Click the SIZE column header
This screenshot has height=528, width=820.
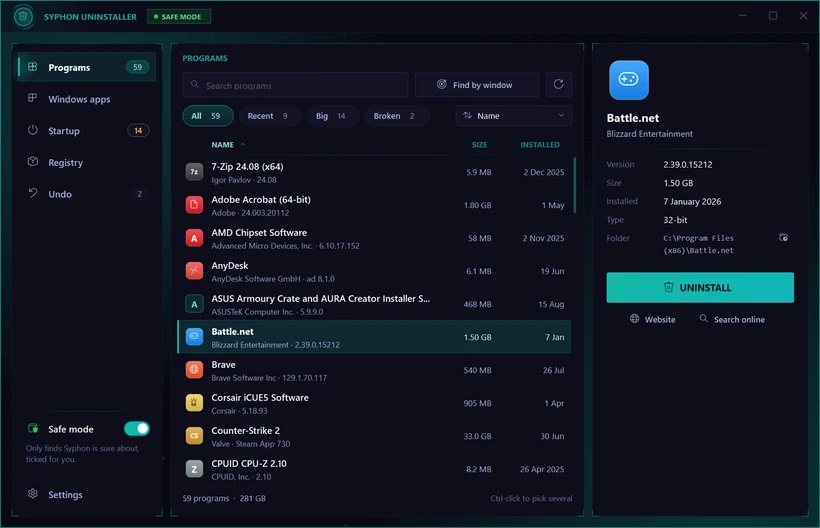tap(479, 145)
